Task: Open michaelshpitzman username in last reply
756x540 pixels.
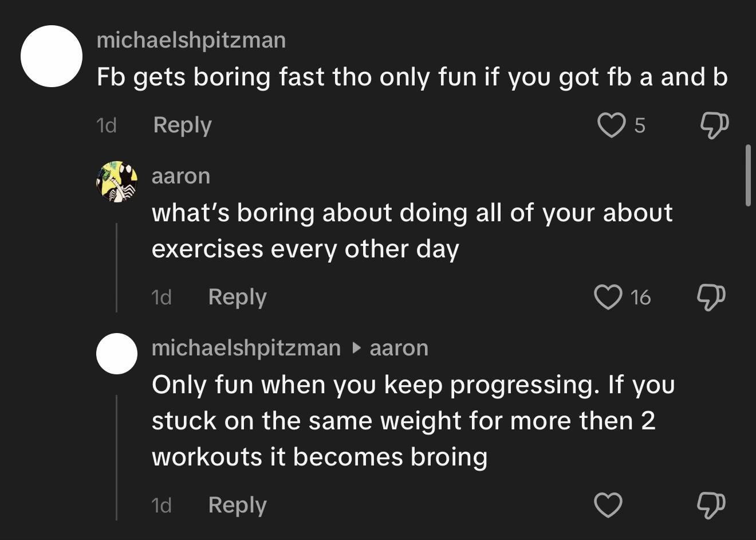Action: pos(246,348)
